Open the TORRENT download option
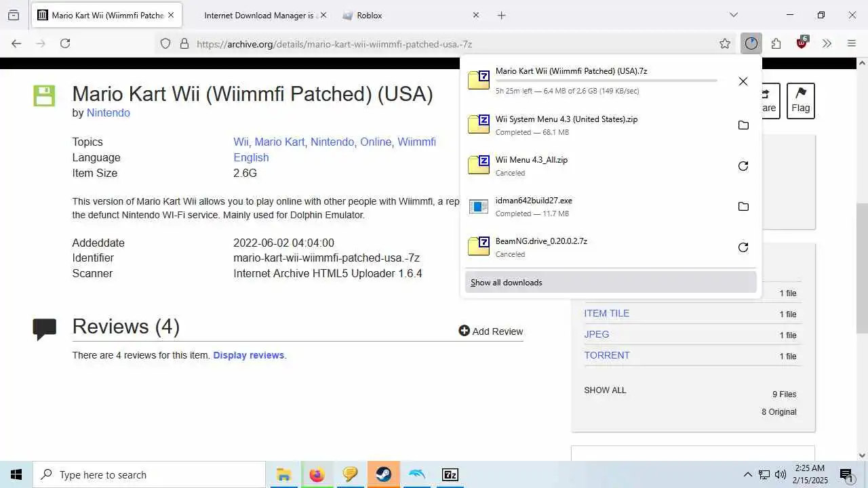Image resolution: width=868 pixels, height=488 pixels. [x=607, y=355]
